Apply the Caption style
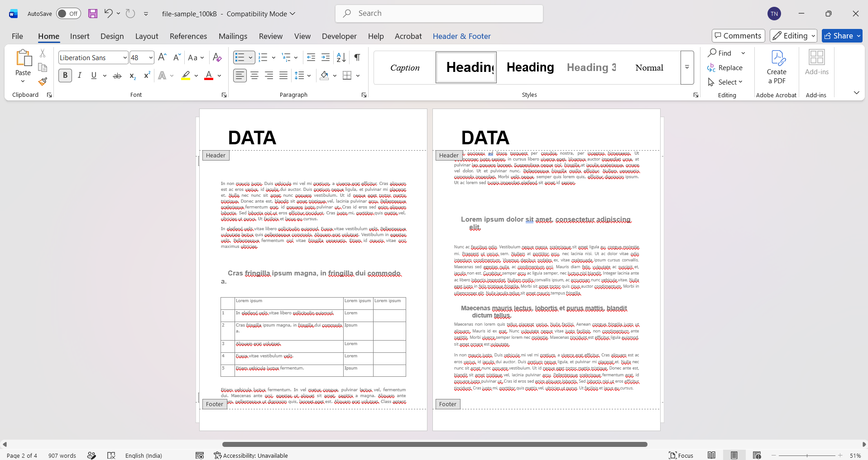The width and height of the screenshot is (868, 460). pyautogui.click(x=405, y=67)
